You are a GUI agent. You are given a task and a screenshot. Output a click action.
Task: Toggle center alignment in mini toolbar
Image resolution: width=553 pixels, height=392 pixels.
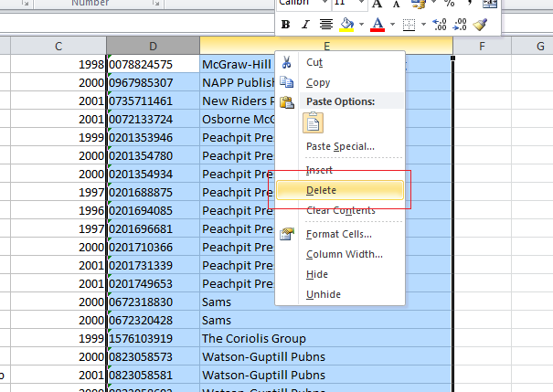[x=326, y=25]
